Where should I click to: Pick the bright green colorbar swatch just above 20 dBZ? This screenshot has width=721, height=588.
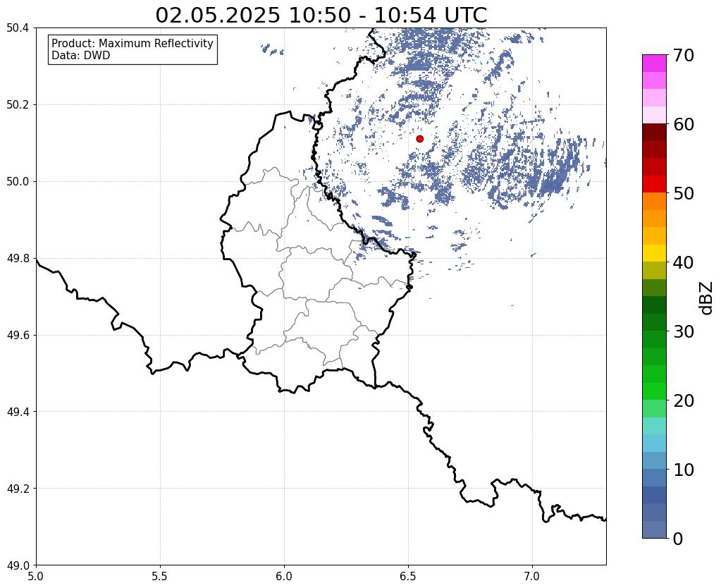[654, 391]
